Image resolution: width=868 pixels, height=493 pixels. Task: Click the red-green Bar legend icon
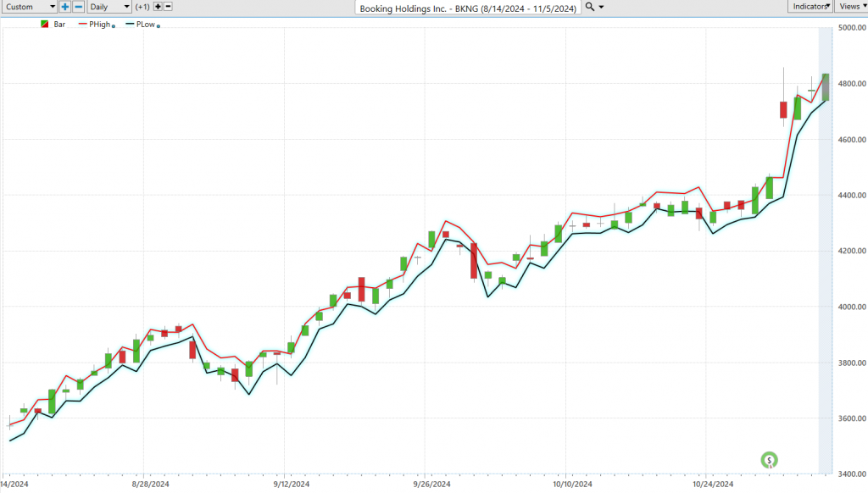pos(44,25)
